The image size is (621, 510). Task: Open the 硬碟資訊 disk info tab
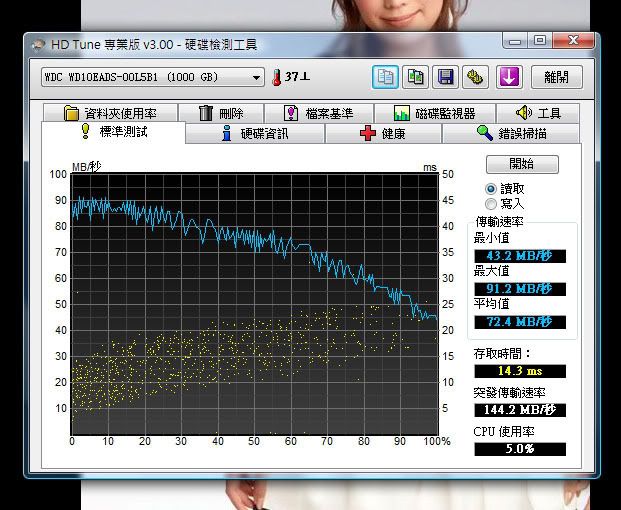[255, 133]
